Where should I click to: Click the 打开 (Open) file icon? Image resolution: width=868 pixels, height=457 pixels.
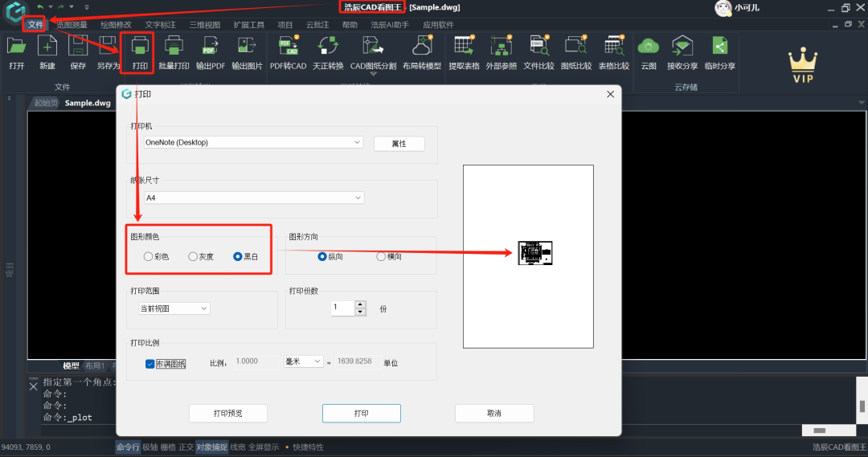pyautogui.click(x=17, y=46)
